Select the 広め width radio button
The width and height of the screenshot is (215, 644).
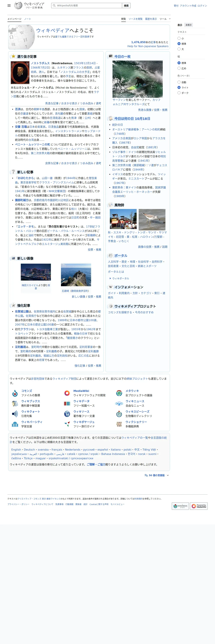tap(179, 68)
